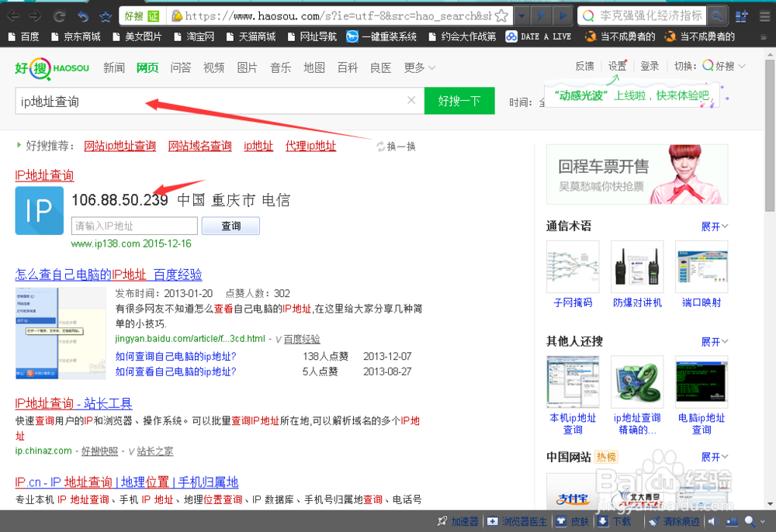Click the lightning speed-mode icon in the address bar

pos(542,16)
